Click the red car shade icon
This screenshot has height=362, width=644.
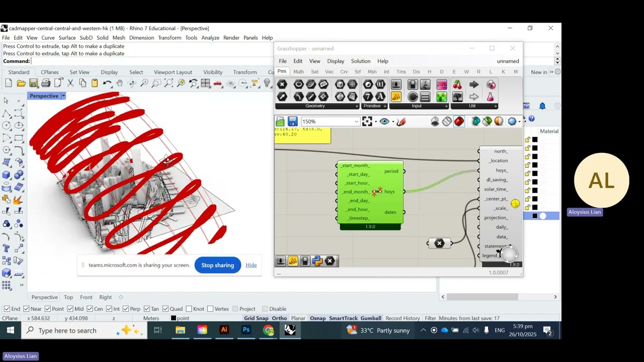click(x=218, y=83)
